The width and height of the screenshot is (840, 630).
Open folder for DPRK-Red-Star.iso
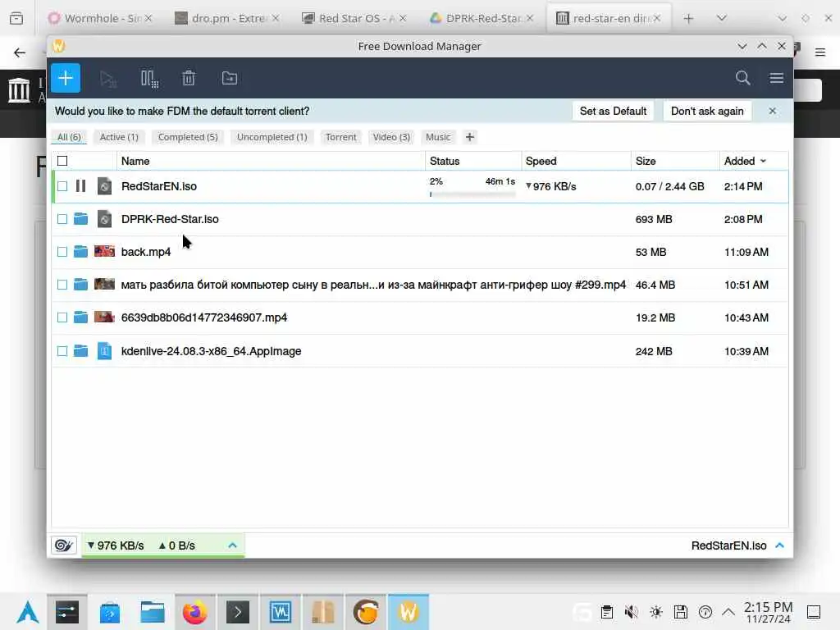point(81,218)
